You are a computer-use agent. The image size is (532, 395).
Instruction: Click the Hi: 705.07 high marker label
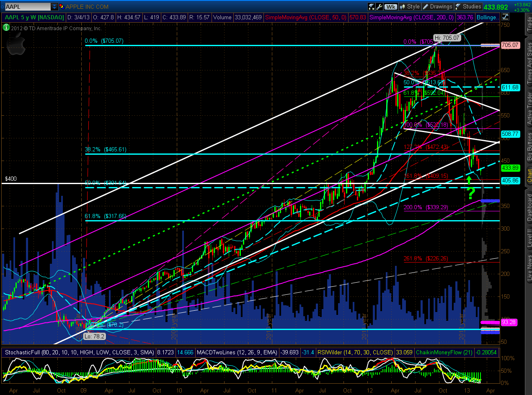point(447,38)
